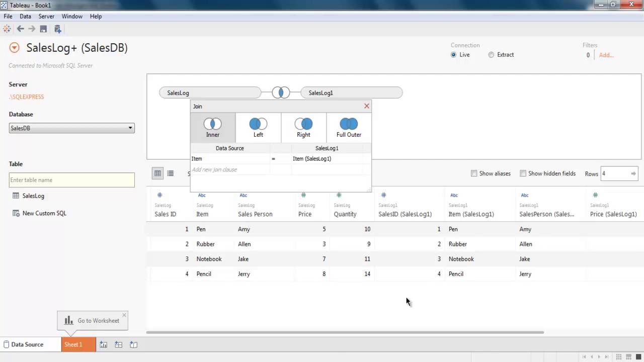Go to the previous sheet in status bar
644x362 pixels.
592,357
